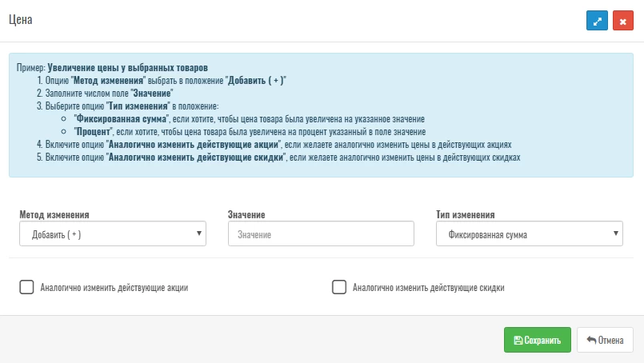Open the Метод изменения dropdown
Image resolution: width=644 pixels, height=363 pixels.
click(x=112, y=233)
